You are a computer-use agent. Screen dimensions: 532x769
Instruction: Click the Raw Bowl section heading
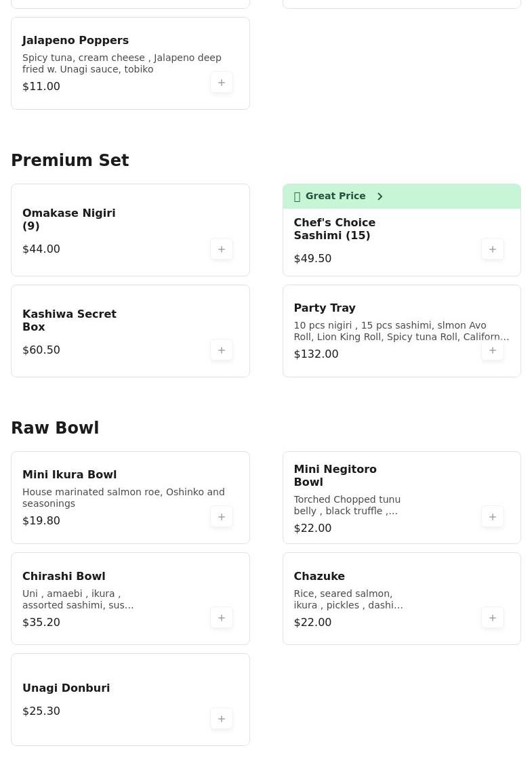click(x=55, y=428)
